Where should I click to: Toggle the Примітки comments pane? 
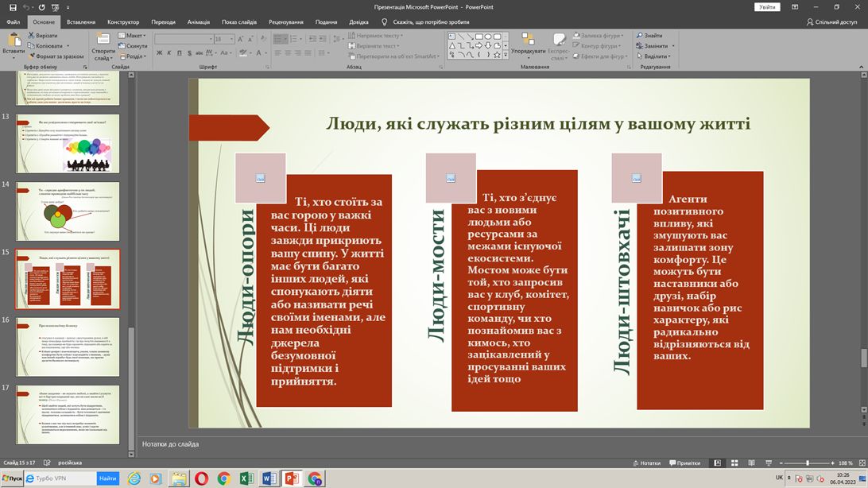click(684, 463)
